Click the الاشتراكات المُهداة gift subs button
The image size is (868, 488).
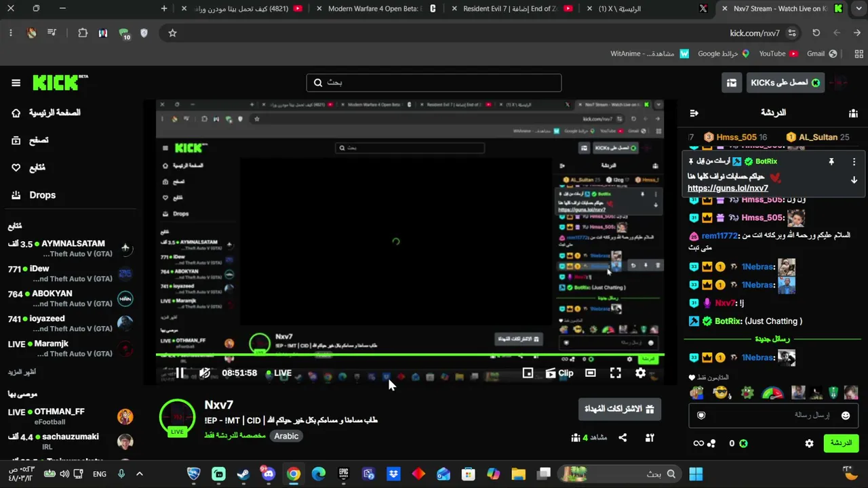(x=619, y=409)
